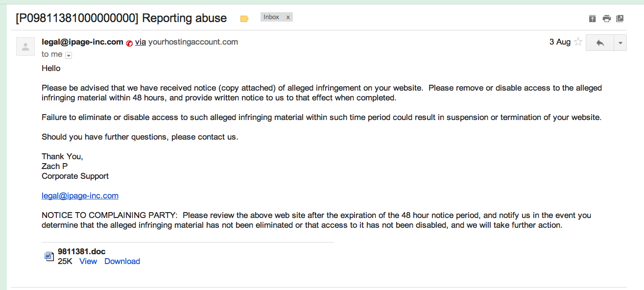The height and width of the screenshot is (290, 644).
Task: Click the sender's profile avatar
Action: coord(25,47)
